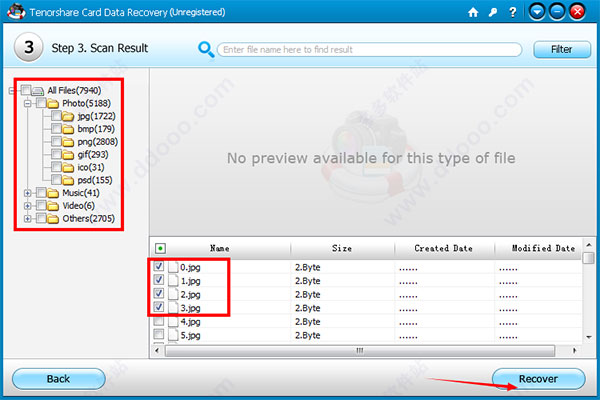Screen dimensions: 600x400
Task: Select the ico(31) tree label
Action: 91,167
